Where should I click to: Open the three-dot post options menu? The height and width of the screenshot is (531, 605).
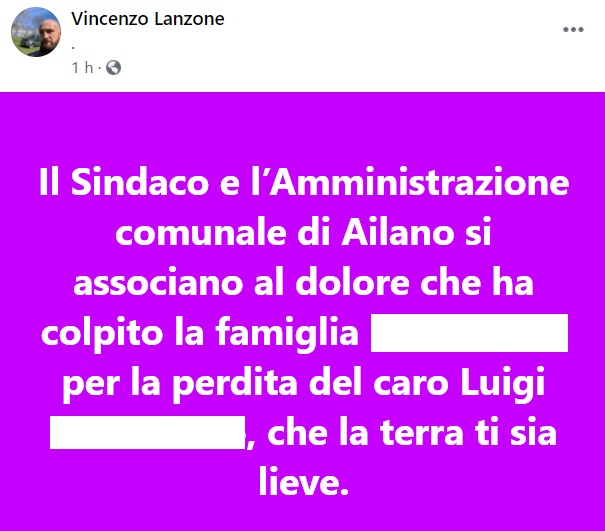(x=573, y=29)
